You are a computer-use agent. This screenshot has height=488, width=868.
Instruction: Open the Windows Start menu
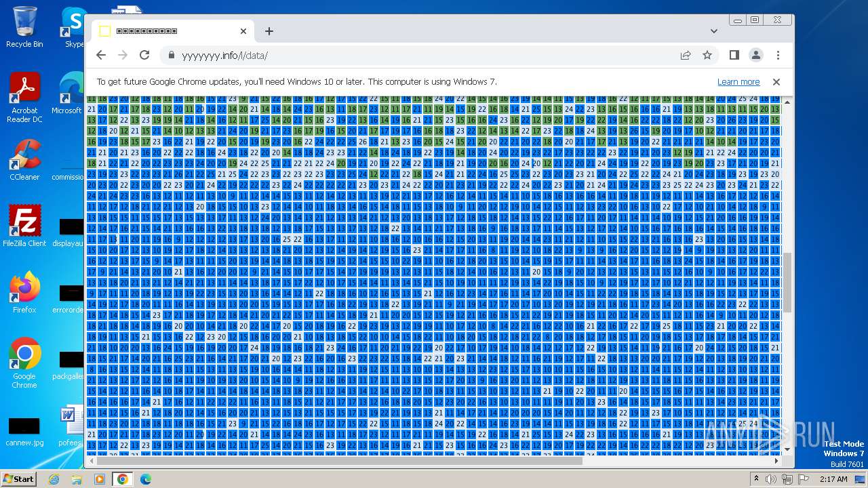tap(18, 479)
